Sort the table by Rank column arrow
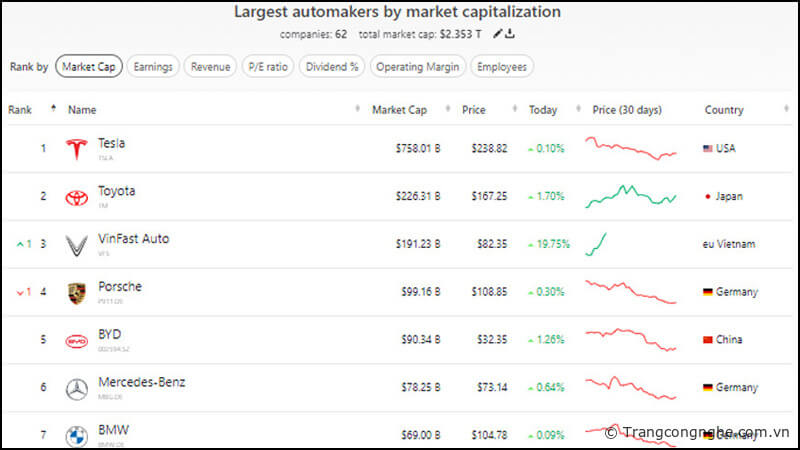 pos(53,108)
